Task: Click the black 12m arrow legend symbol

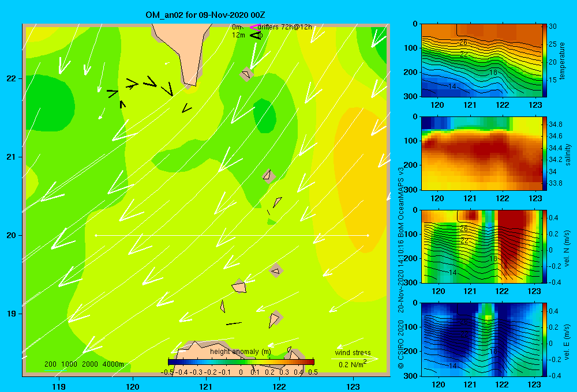Action: click(255, 35)
